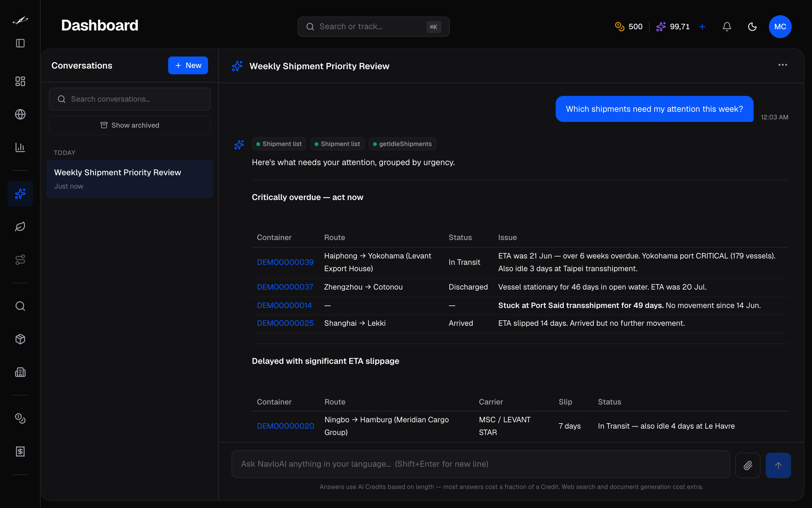The width and height of the screenshot is (812, 508).
Task: Open container DEMO0000037 link
Action: (x=285, y=287)
